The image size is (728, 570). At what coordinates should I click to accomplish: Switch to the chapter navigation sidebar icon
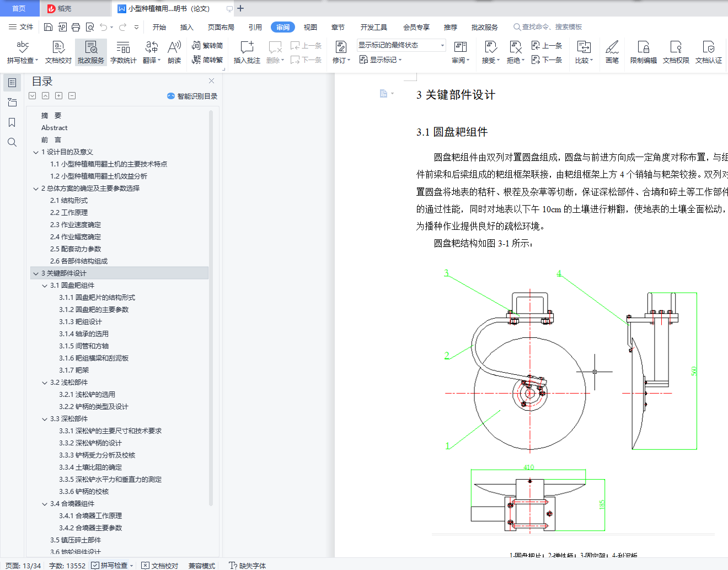[x=12, y=103]
